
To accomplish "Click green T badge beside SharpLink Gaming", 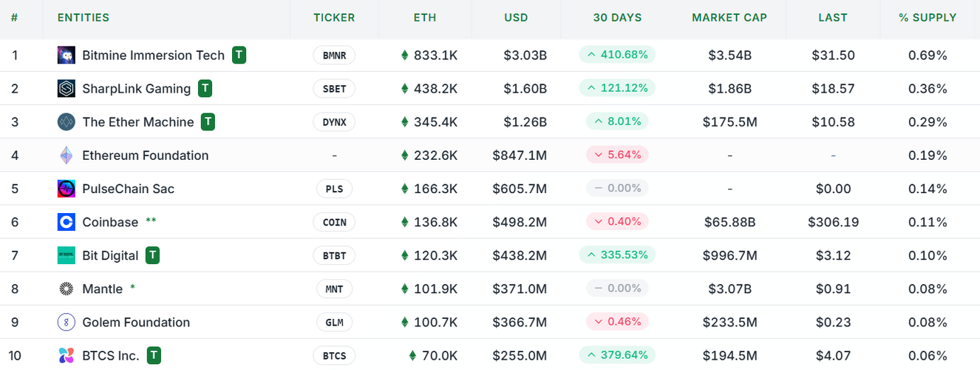I will (x=205, y=89).
